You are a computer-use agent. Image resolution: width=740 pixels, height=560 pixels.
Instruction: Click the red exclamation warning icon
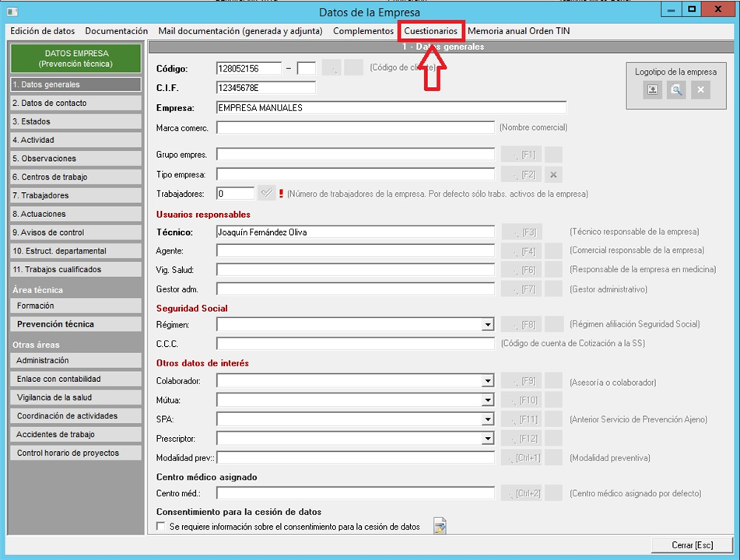coord(282,193)
